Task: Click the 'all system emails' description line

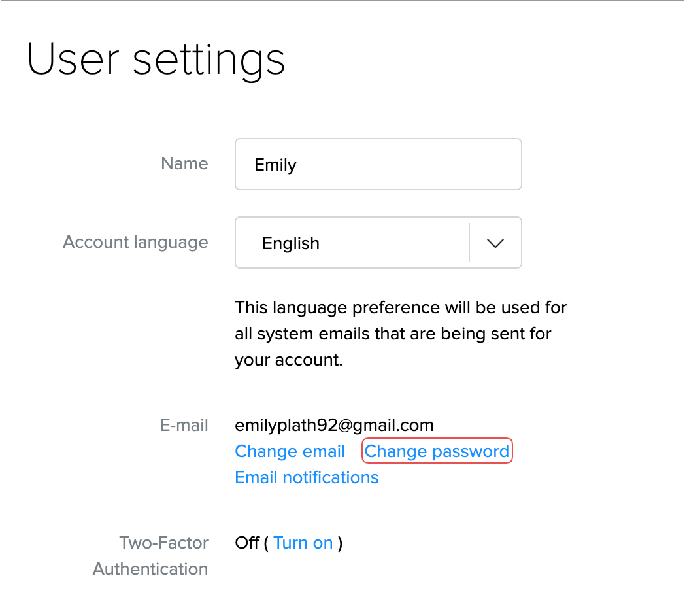Action: pyautogui.click(x=393, y=334)
